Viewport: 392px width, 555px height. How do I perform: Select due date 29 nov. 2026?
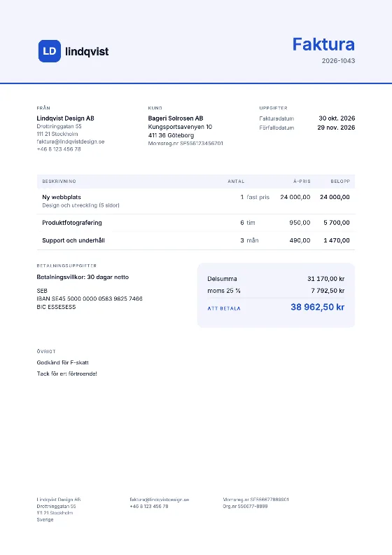coord(336,128)
